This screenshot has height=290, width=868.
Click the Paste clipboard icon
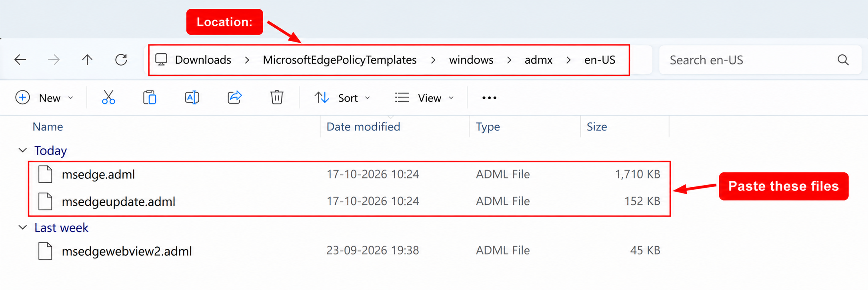(x=150, y=98)
